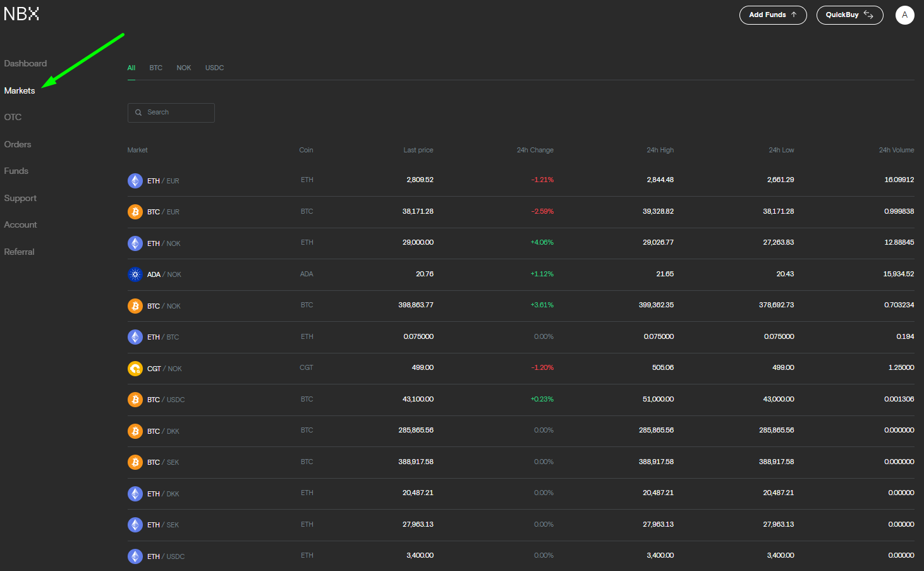Switch to the BTC market tab

click(x=155, y=68)
